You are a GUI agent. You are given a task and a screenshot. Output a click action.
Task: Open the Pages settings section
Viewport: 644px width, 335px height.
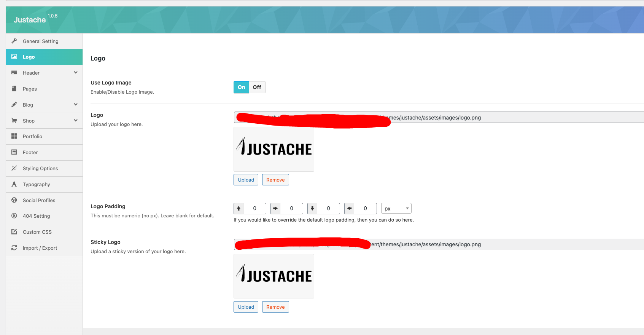pos(44,89)
